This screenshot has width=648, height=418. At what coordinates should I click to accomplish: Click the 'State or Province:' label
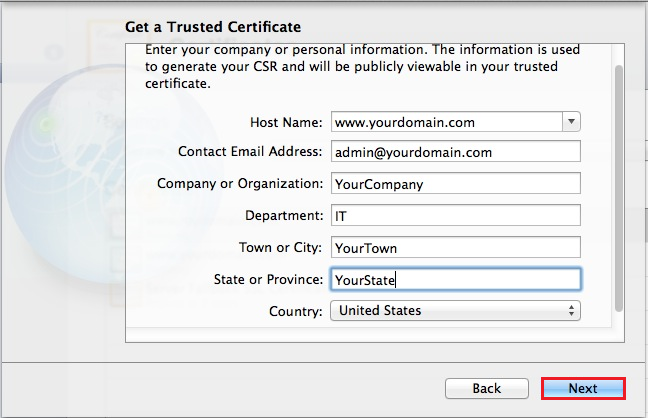pos(268,280)
